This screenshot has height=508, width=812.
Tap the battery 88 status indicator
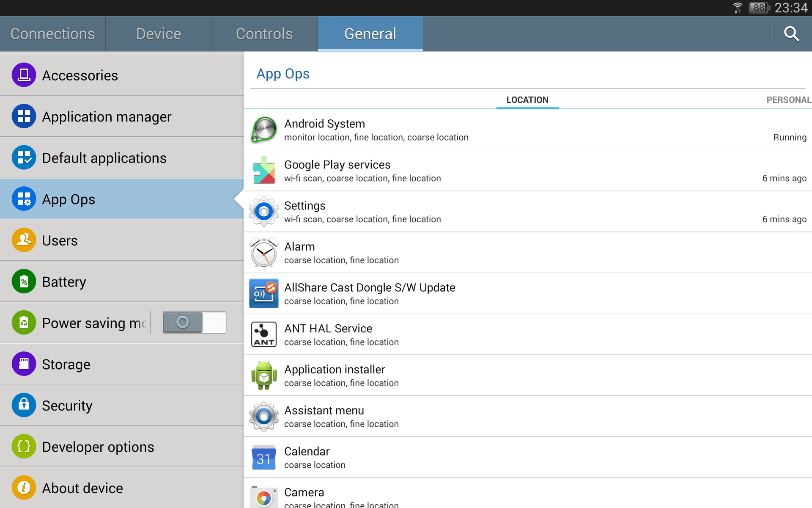tap(760, 8)
